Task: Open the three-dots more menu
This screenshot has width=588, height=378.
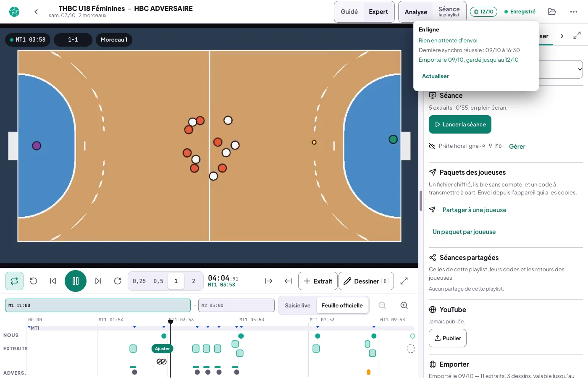Action: pyautogui.click(x=574, y=12)
